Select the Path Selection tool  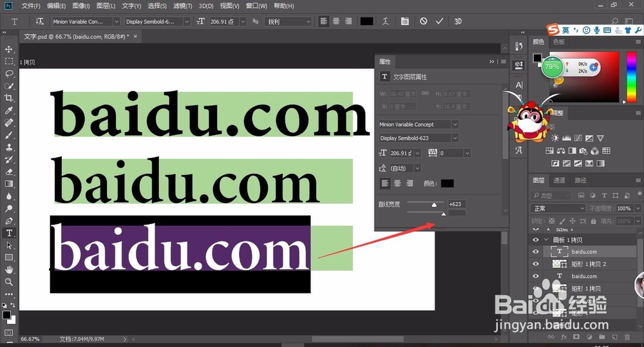[8, 245]
